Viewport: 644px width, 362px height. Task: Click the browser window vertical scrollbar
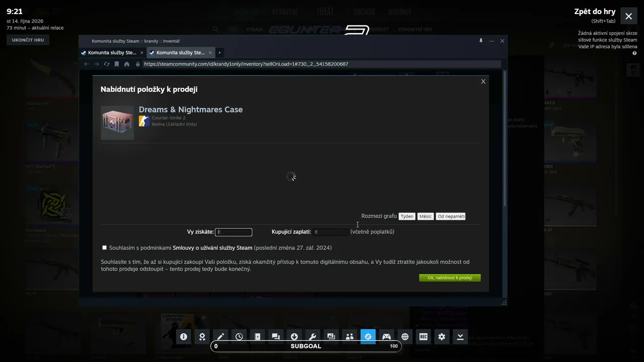(x=505, y=139)
